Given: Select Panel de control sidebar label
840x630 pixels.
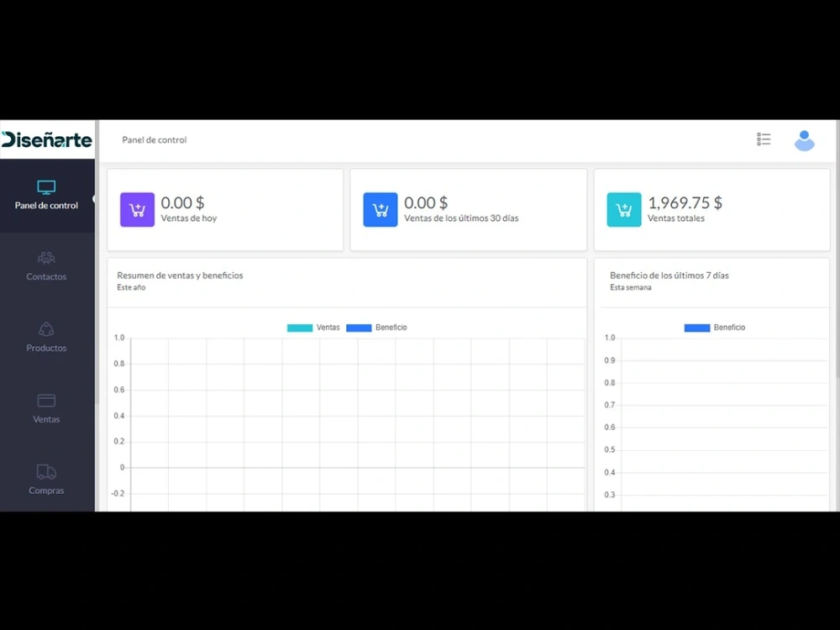Looking at the screenshot, I should 46,205.
